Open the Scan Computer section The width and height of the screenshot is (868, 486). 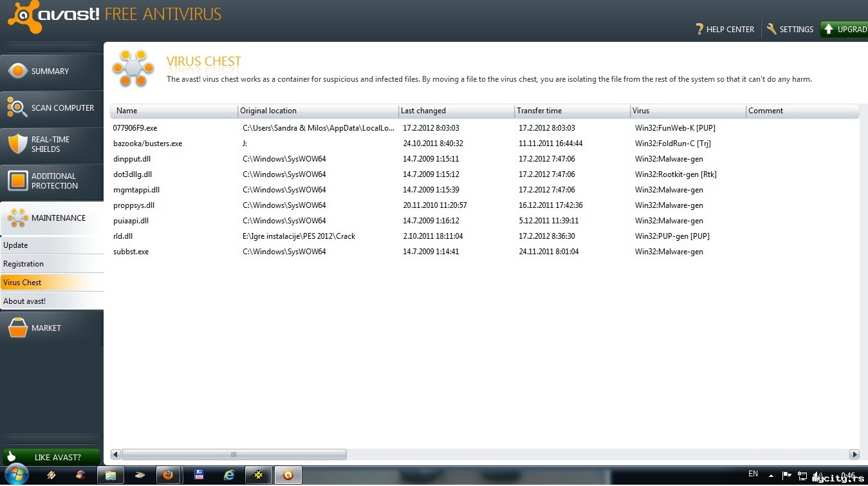51,108
